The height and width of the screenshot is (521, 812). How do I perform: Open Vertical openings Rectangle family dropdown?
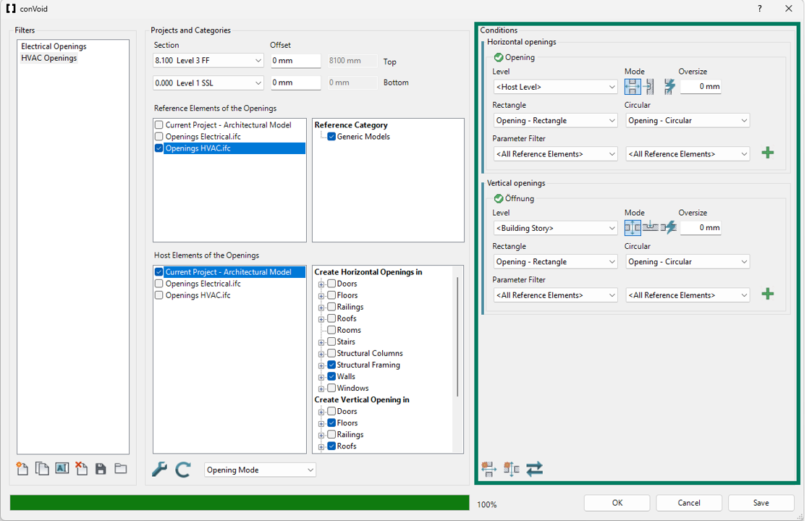(555, 261)
